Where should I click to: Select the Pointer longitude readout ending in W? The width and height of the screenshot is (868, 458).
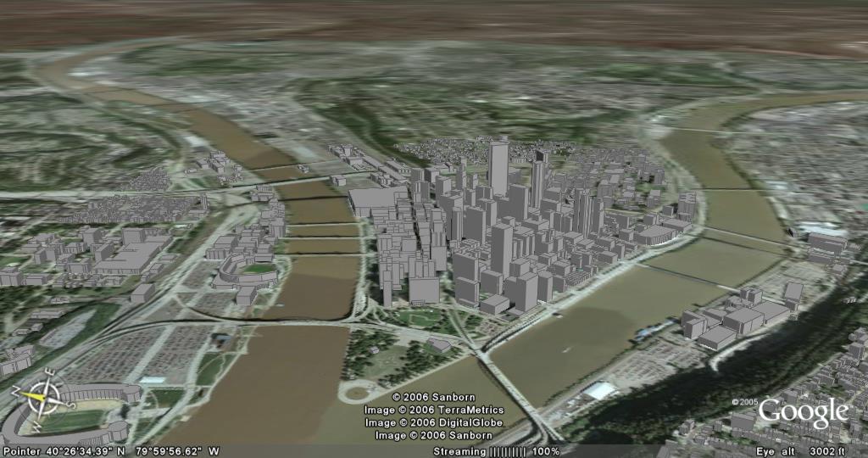(176, 451)
